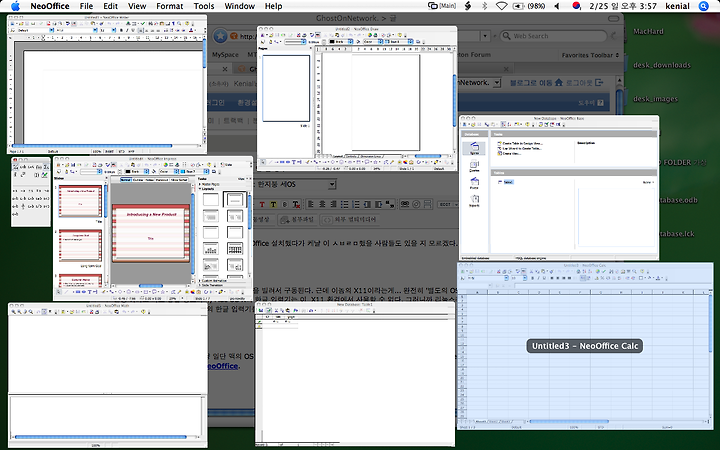Open the Korean input flag menu
720x450 pixels.
click(577, 6)
